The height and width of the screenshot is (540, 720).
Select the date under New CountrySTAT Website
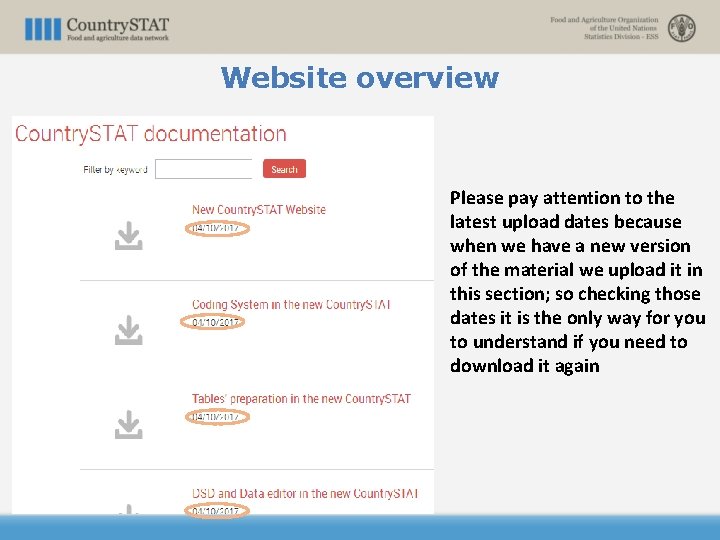217,228
